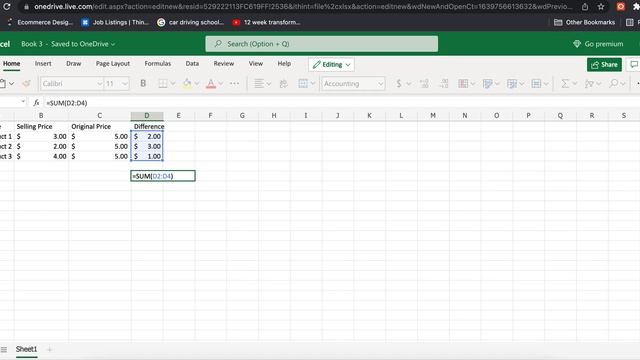Screen dimensions: 640x360
Task: Click the Increase Decimal icon
Action: pos(424,84)
